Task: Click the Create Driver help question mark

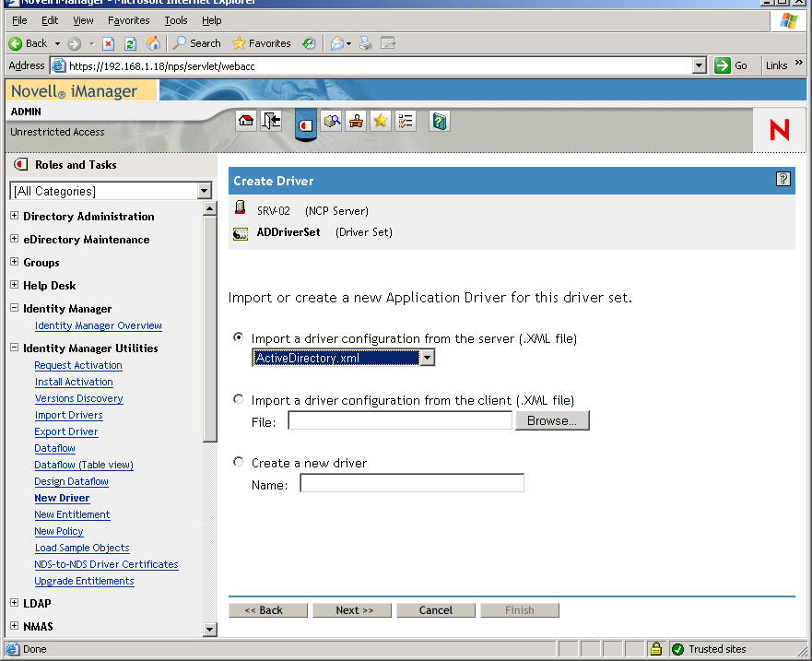Action: click(783, 179)
